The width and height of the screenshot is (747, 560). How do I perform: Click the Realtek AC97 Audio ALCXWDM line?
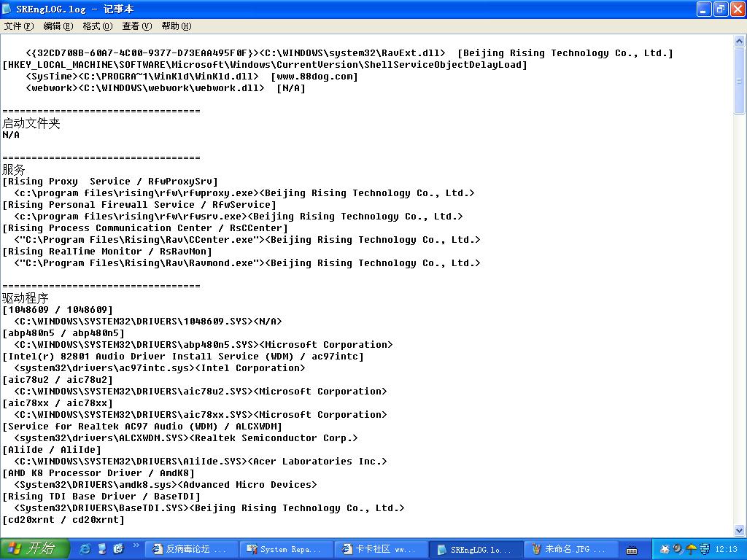[142, 426]
